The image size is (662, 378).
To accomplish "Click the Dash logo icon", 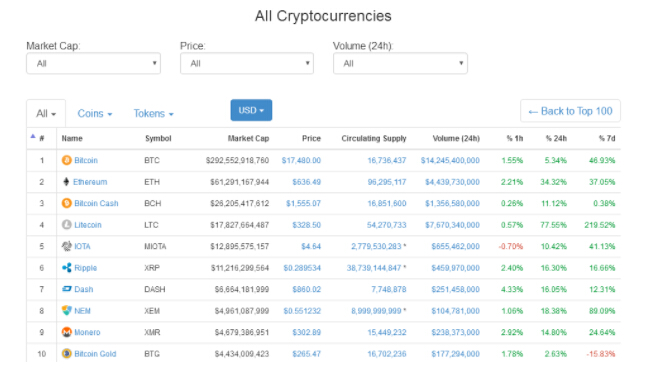I will pos(67,289).
